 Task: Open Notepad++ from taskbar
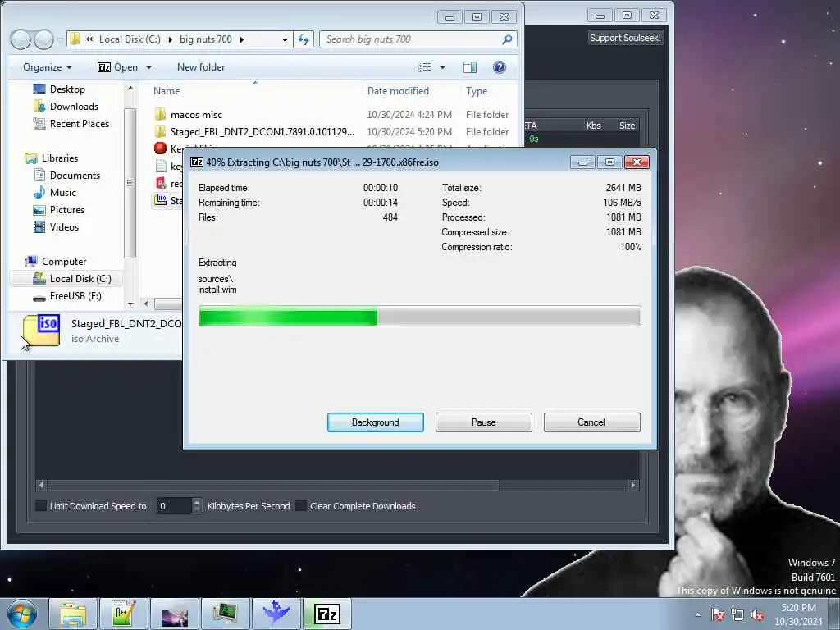tap(124, 614)
